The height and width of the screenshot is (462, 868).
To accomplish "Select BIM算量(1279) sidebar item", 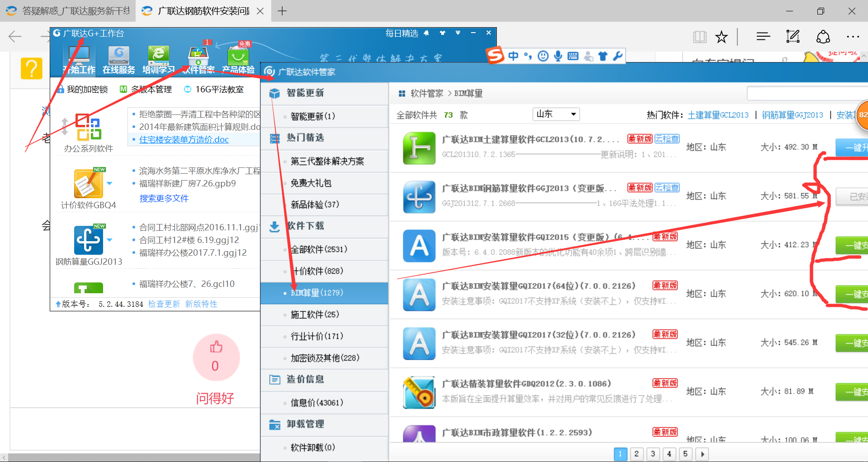I will 324,293.
